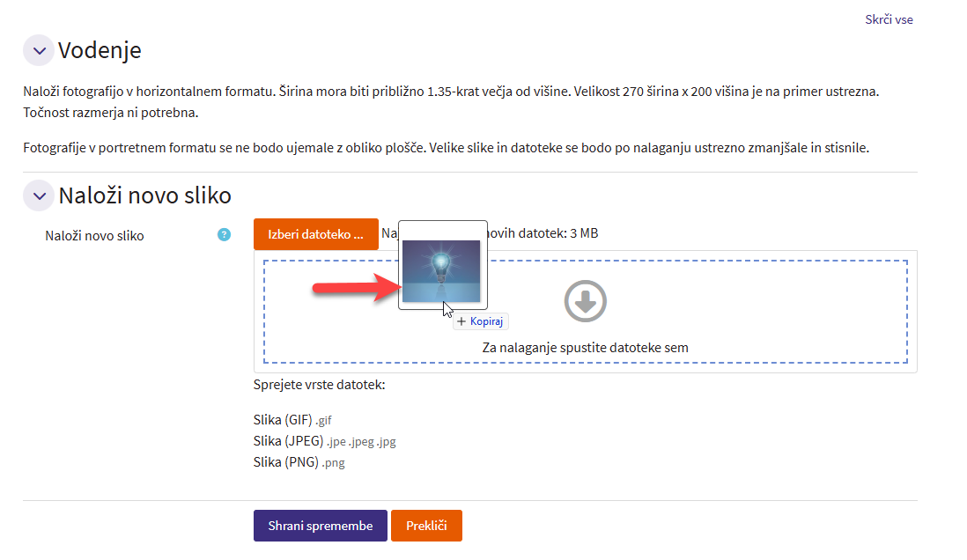967x560 pixels.
Task: Click the Skrči vse link
Action: pos(889,19)
